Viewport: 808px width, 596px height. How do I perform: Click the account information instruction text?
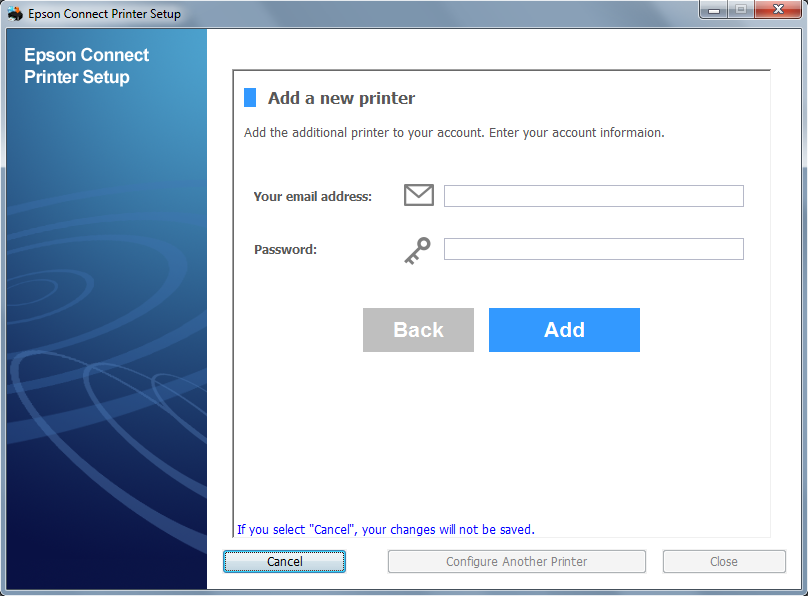pyautogui.click(x=454, y=132)
